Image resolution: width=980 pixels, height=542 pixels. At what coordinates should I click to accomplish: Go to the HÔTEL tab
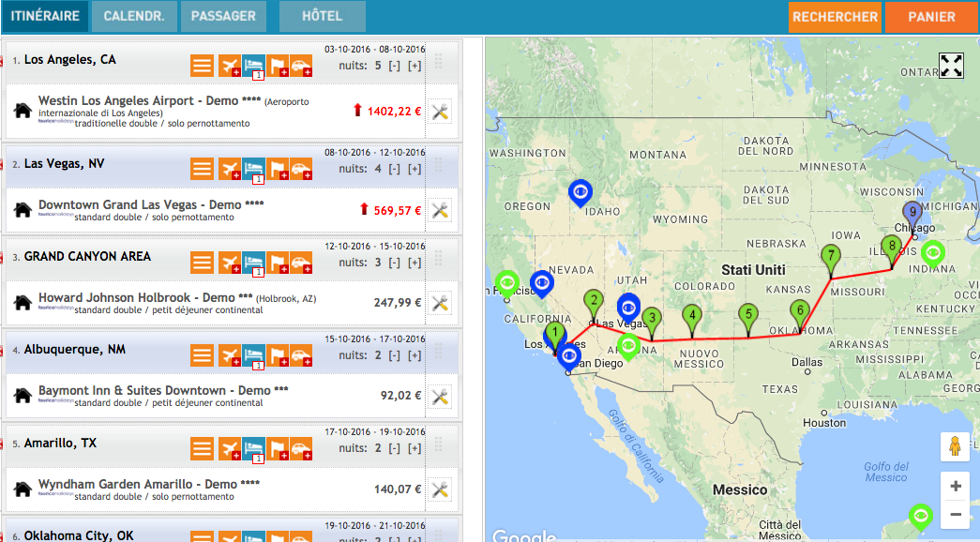[322, 16]
